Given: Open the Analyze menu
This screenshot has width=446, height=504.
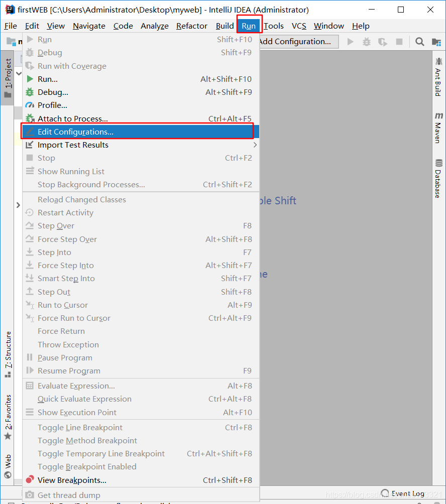Looking at the screenshot, I should point(154,26).
